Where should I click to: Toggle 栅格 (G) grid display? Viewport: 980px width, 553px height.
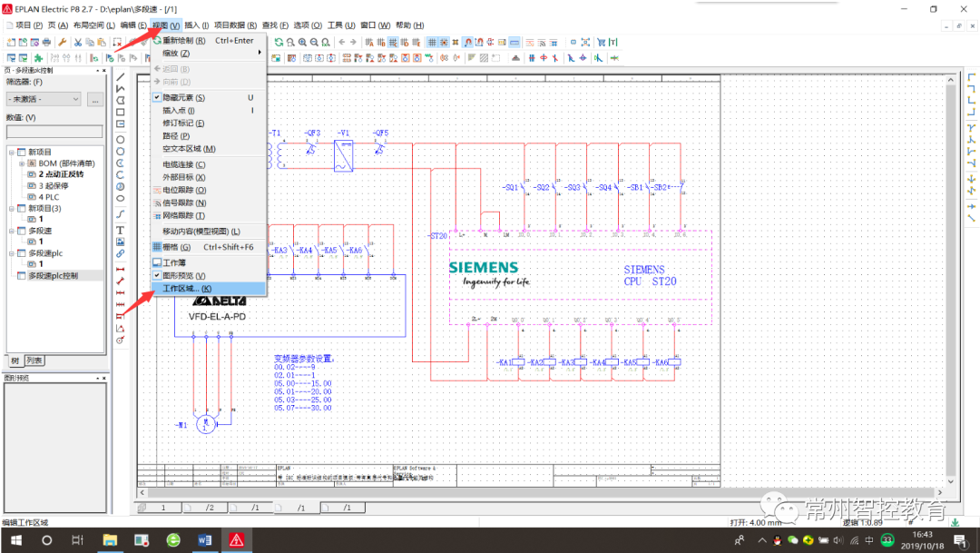[x=209, y=247]
